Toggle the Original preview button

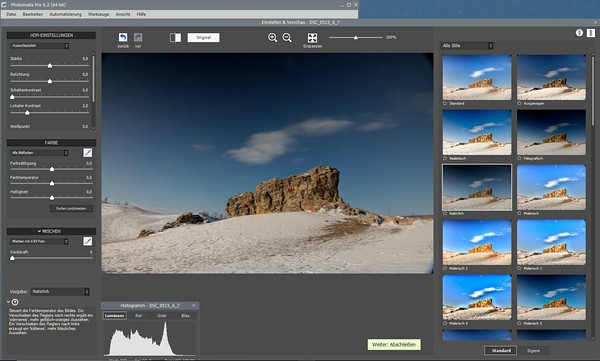pyautogui.click(x=203, y=38)
